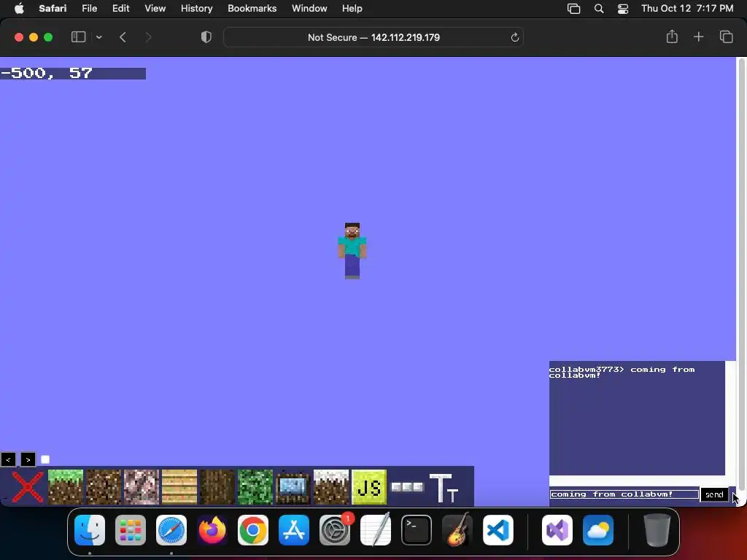
Task: Open the privacy report shield icon
Action: (206, 37)
